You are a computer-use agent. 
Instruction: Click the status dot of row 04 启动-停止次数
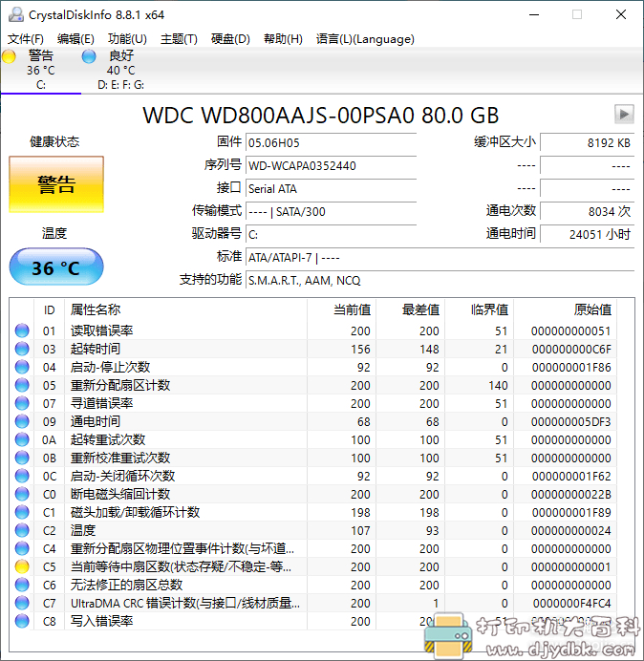pos(22,367)
